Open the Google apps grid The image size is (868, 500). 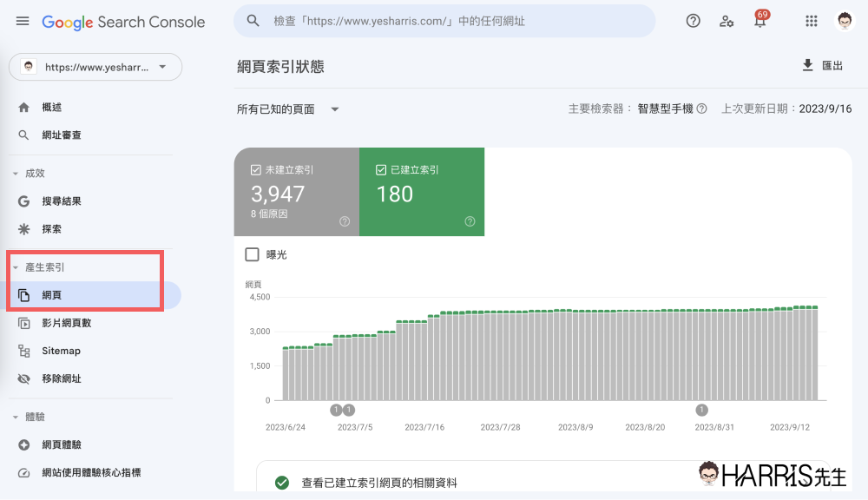(x=811, y=21)
